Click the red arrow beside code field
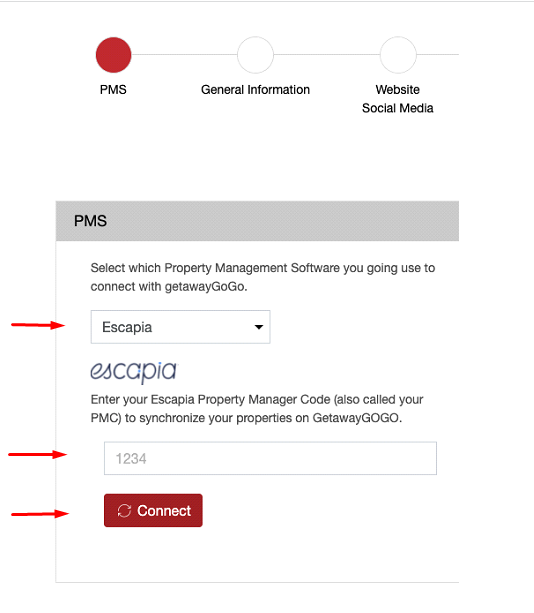 click(x=38, y=454)
